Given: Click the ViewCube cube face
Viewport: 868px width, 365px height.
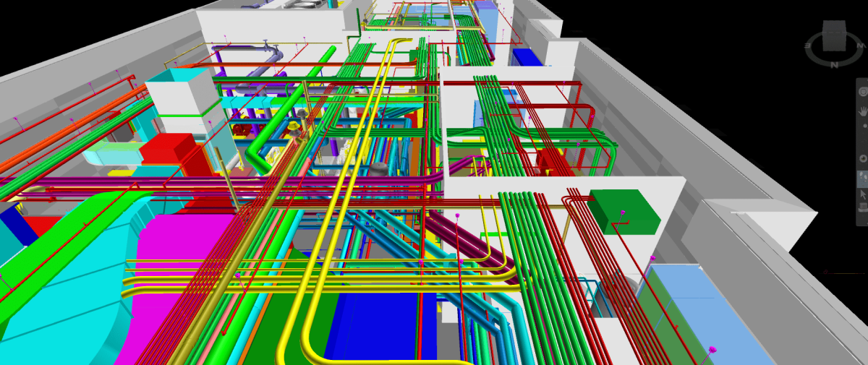Looking at the screenshot, I should click(x=833, y=35).
